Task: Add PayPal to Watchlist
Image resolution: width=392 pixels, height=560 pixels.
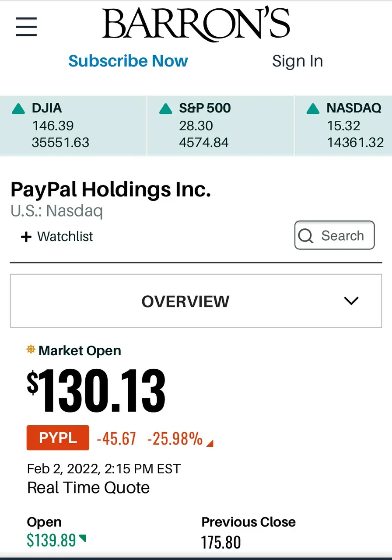Action: pyautogui.click(x=57, y=237)
